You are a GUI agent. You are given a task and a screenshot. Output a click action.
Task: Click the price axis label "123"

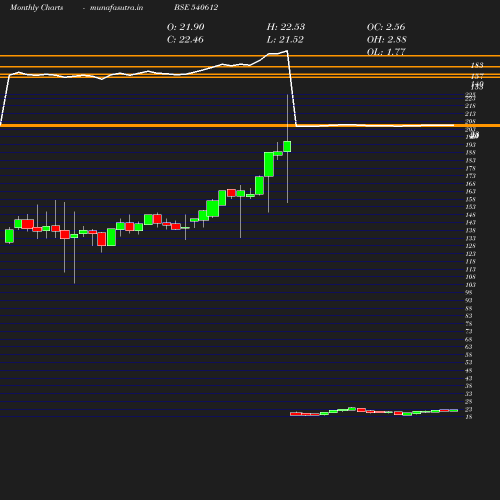coord(470,254)
